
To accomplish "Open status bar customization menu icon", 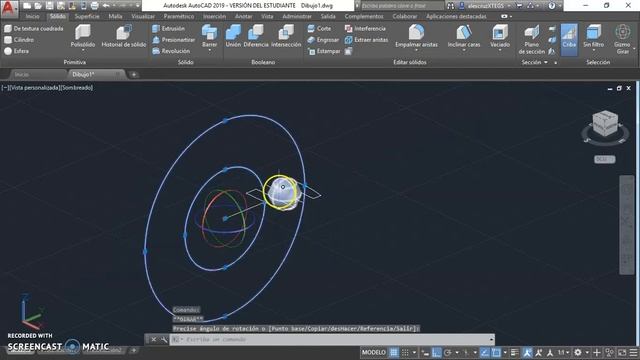I will (633, 352).
